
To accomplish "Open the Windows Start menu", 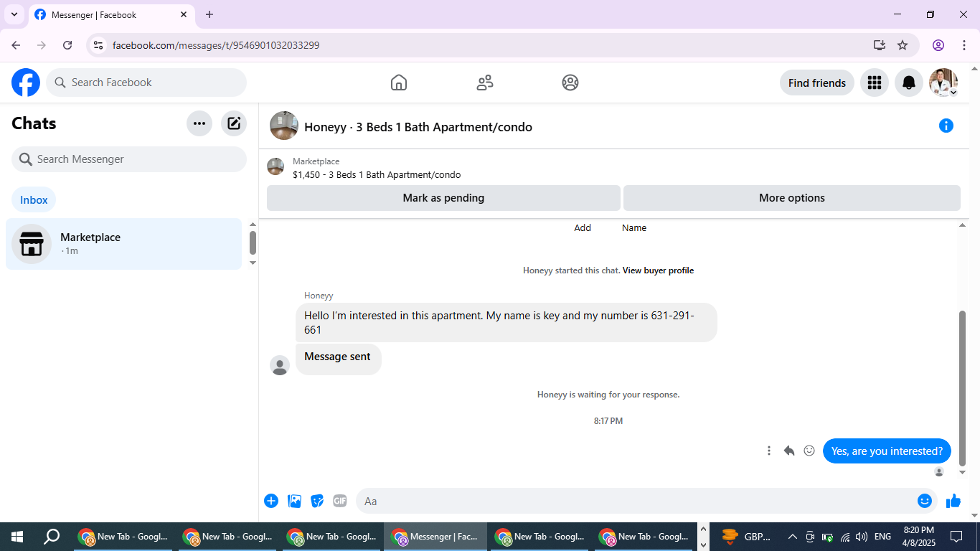I will 17,537.
